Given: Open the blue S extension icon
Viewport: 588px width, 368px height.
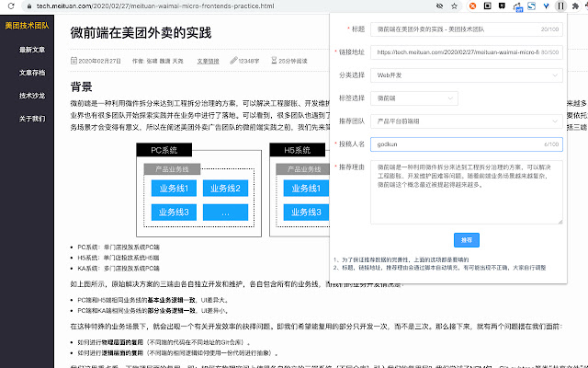Looking at the screenshot, I should coord(531,6).
